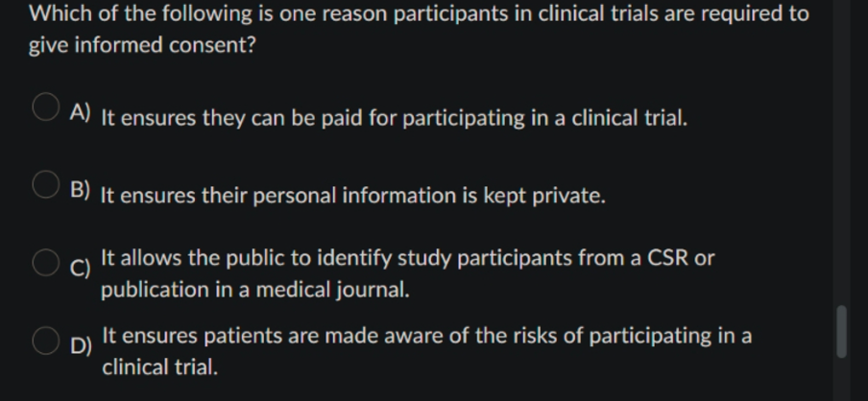
Task: Click the "D)" option letter label
Action: tap(82, 346)
